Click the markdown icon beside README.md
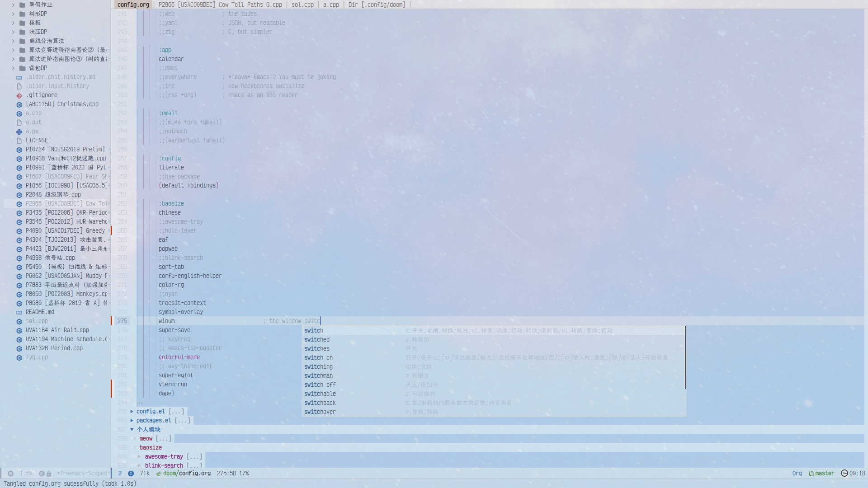868x488 pixels. point(19,312)
